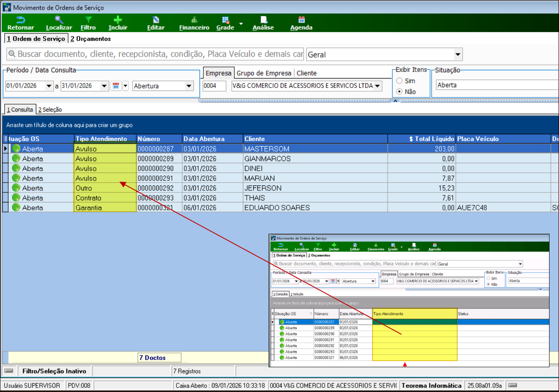Switch to the Seleção tab
The height and width of the screenshot is (392, 559).
[x=50, y=109]
